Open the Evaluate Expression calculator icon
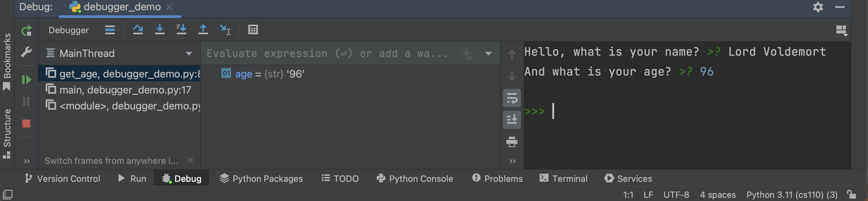This screenshot has width=868, height=201. pos(253,29)
